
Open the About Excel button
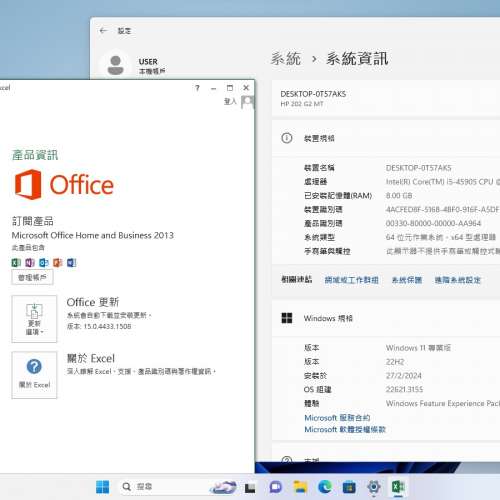tap(34, 375)
